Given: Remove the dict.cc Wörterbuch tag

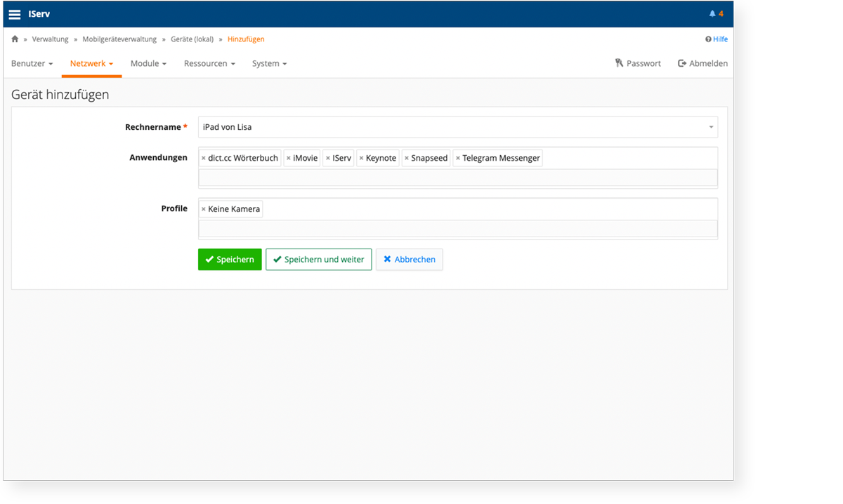Looking at the screenshot, I should 204,159.
